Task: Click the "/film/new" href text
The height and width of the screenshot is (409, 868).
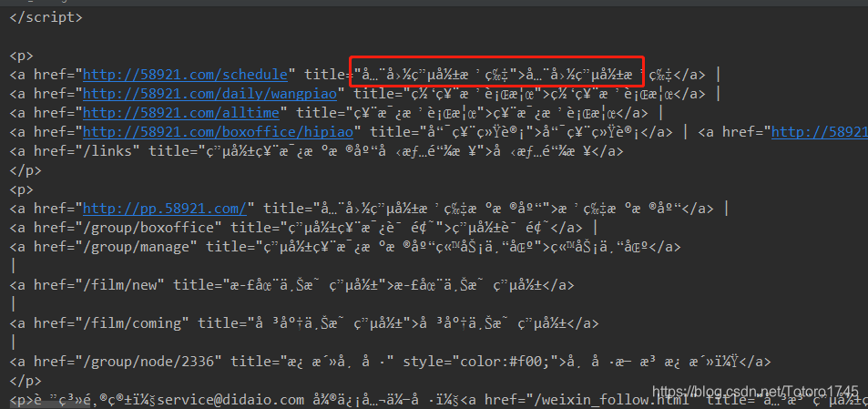Action: pos(119,285)
